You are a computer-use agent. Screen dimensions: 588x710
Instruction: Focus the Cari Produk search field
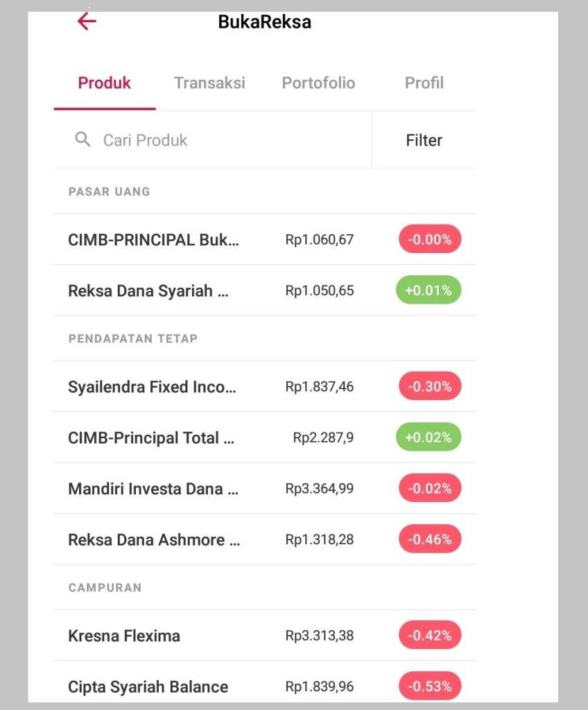click(212, 140)
